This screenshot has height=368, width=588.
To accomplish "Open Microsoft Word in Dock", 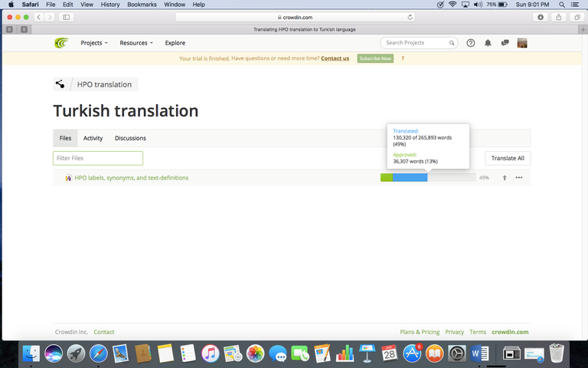I will pyautogui.click(x=479, y=353).
